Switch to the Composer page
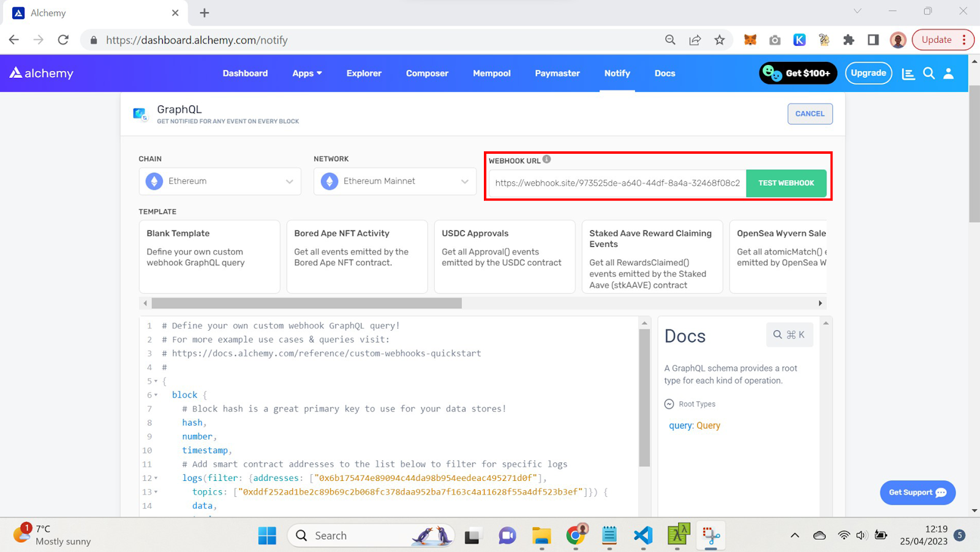The height and width of the screenshot is (552, 980). tap(427, 74)
